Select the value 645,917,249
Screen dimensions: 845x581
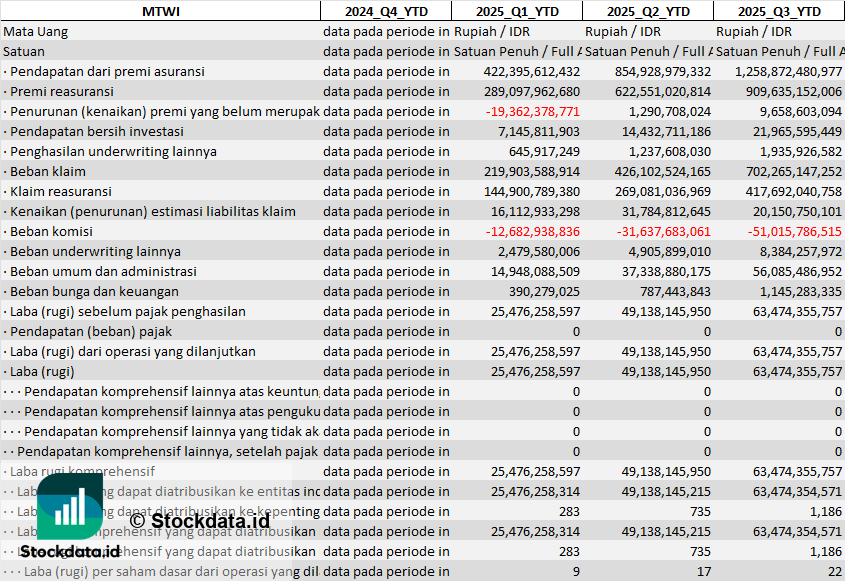coord(544,151)
